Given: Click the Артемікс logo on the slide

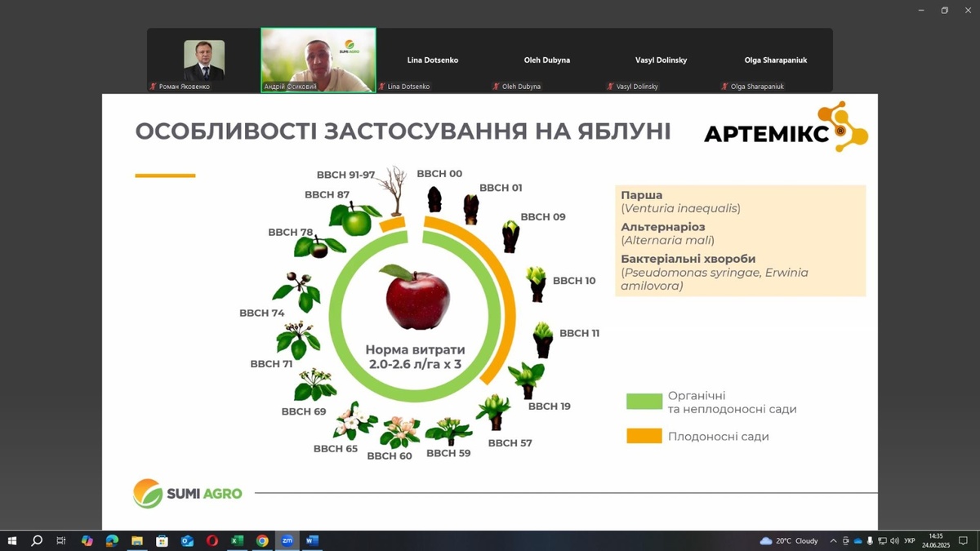Looking at the screenshot, I should pyautogui.click(x=786, y=129).
